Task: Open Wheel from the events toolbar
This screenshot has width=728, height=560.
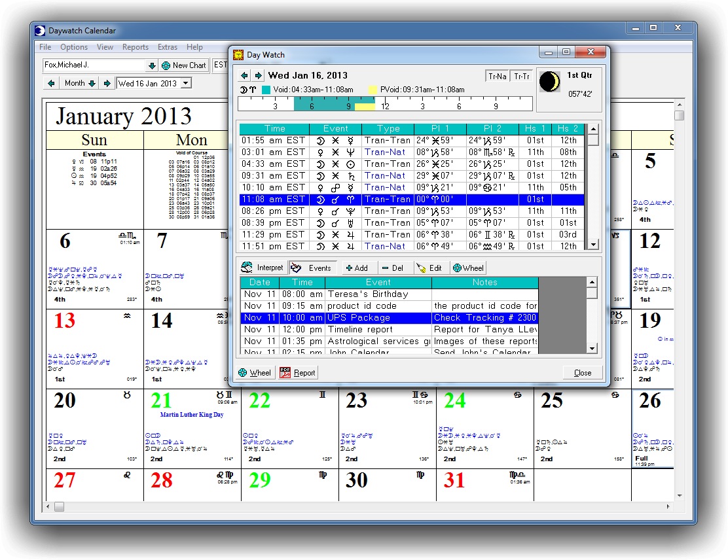Action: tap(468, 268)
